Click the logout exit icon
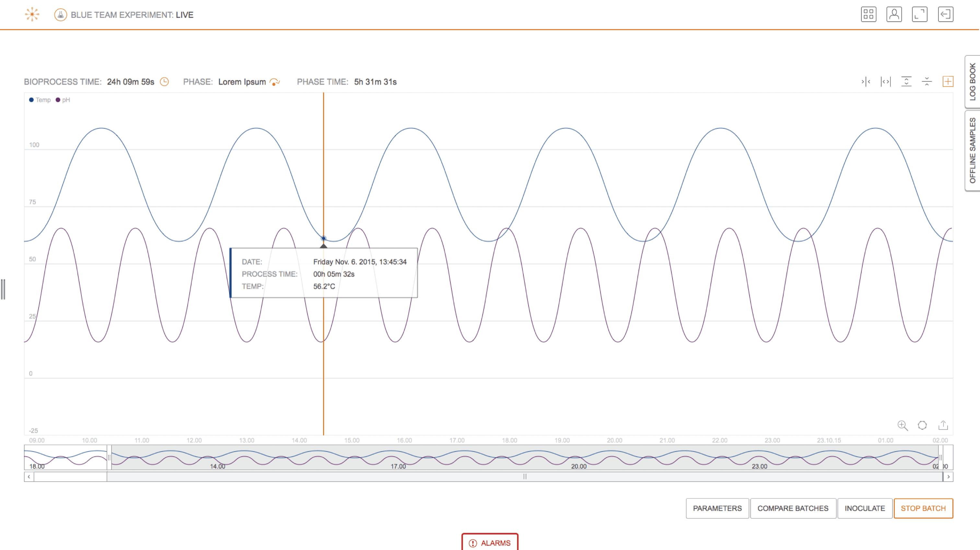980x550 pixels. click(x=945, y=15)
